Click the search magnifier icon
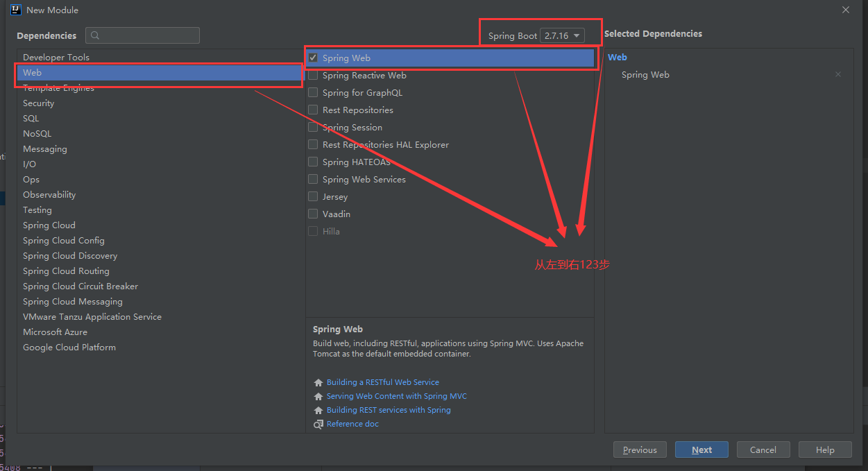Viewport: 868px width, 471px height. coord(96,35)
